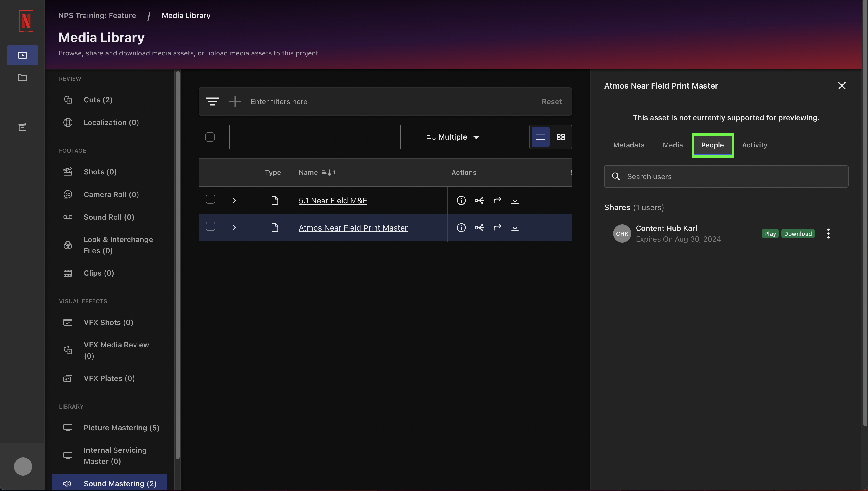Open the 5.1 Near Field M&E link
Image resolution: width=868 pixels, height=491 pixels.
[x=333, y=200]
